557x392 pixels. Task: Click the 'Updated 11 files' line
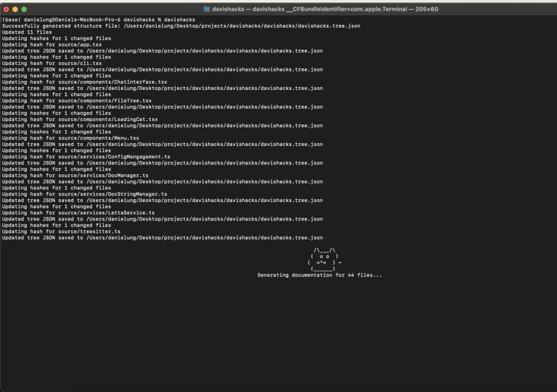[27, 32]
